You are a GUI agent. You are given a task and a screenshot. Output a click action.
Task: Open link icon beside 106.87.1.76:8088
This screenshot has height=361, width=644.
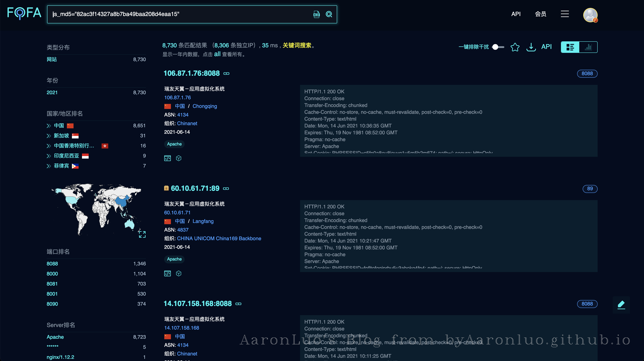(x=226, y=74)
